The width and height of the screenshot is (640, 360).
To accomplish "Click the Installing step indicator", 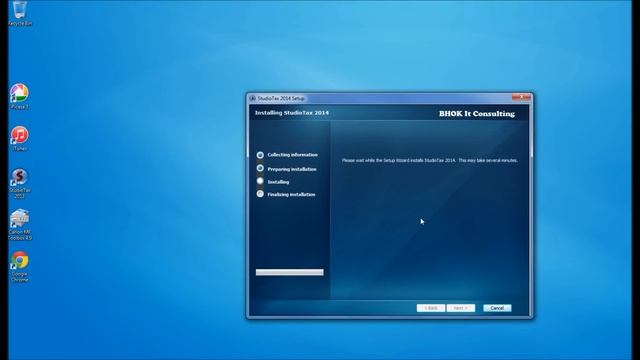I will point(260,181).
